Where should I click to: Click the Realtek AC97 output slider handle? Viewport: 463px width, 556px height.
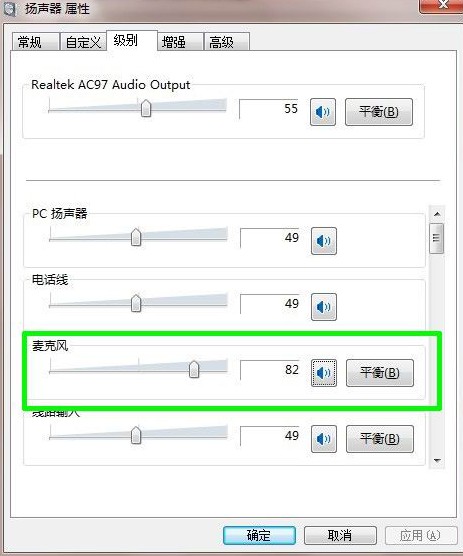[146, 108]
